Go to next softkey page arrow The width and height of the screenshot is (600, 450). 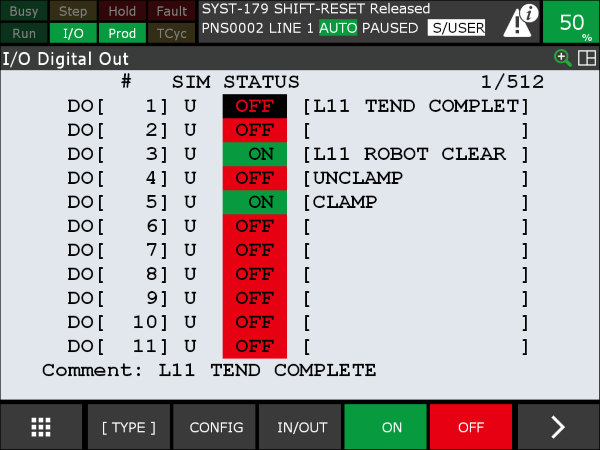coord(558,427)
